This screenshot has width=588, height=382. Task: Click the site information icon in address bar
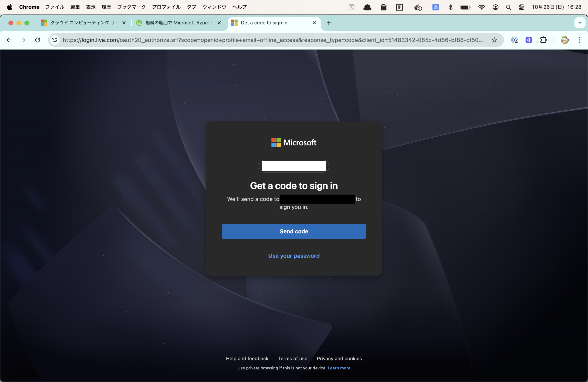point(55,40)
